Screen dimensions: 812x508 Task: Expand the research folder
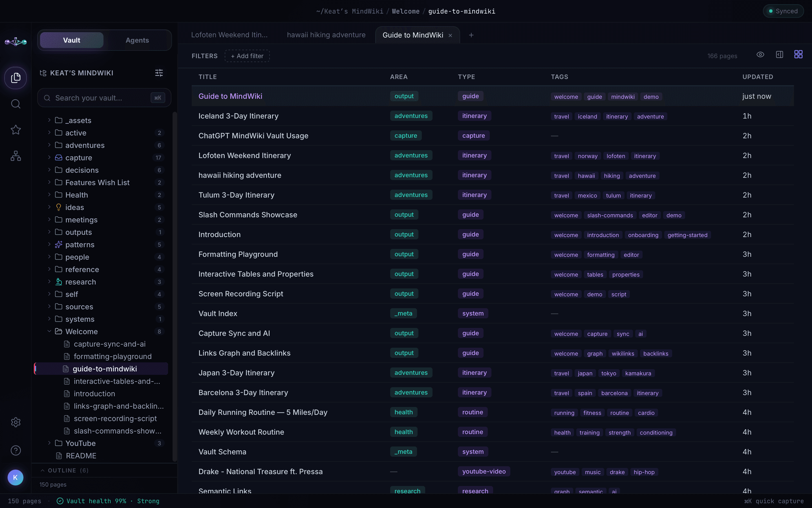49,282
